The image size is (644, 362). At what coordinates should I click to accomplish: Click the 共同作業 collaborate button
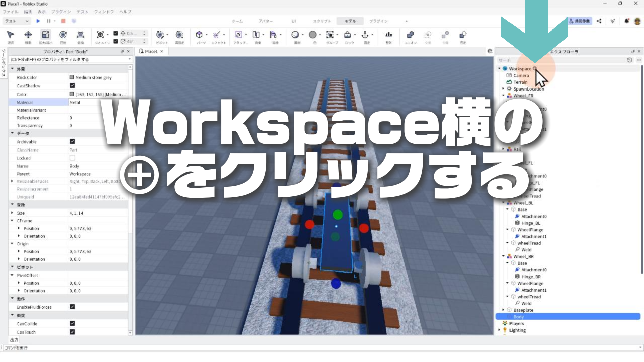pyautogui.click(x=580, y=21)
